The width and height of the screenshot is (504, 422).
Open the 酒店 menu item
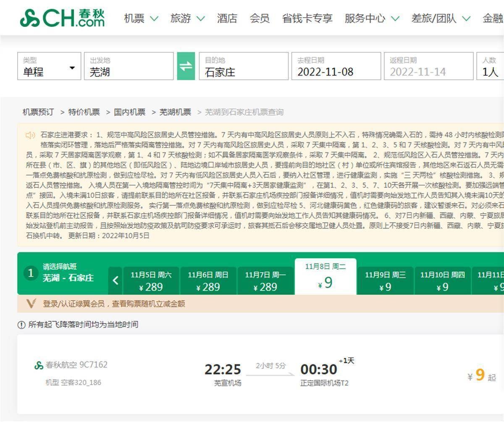click(x=227, y=18)
